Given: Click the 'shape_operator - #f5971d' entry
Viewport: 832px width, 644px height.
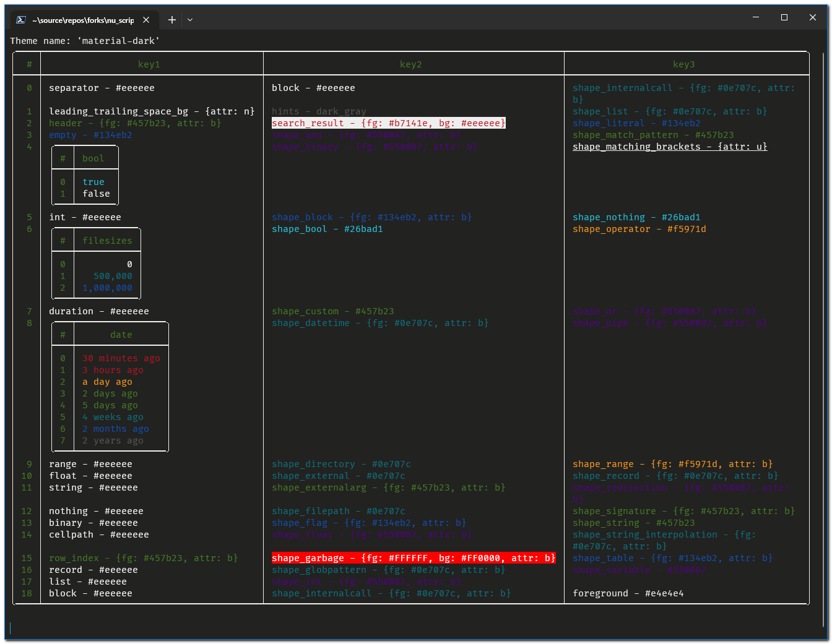Looking at the screenshot, I should coord(639,229).
